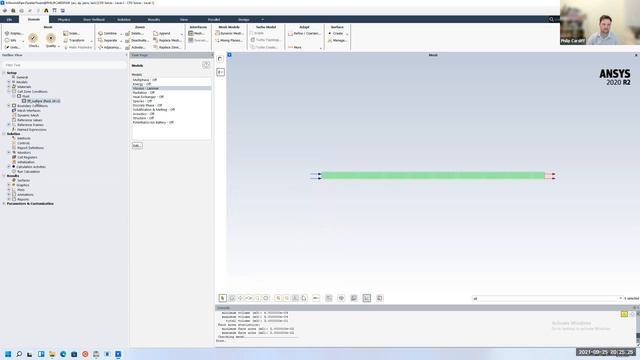Click the mesh Check icon
Viewport: 640px width, 360px height.
pos(33,39)
